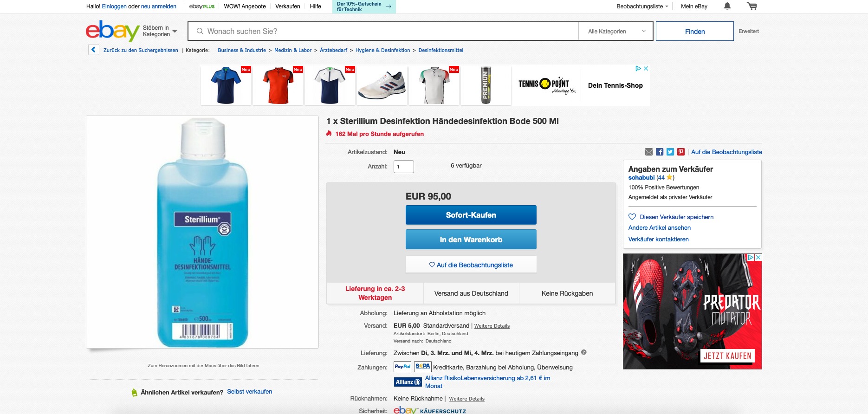The height and width of the screenshot is (414, 868).
Task: Open the notifications bell icon
Action: point(727,6)
